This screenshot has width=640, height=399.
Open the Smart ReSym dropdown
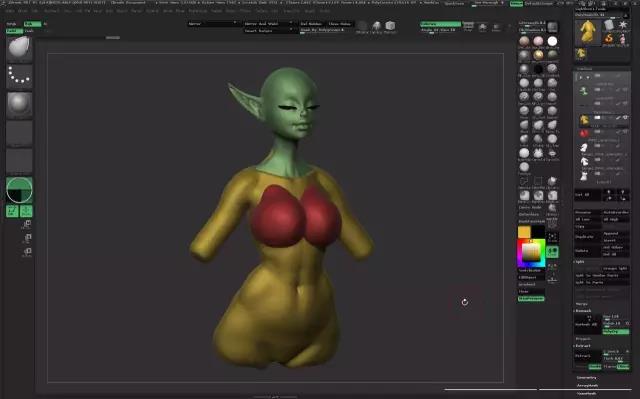coord(269,31)
